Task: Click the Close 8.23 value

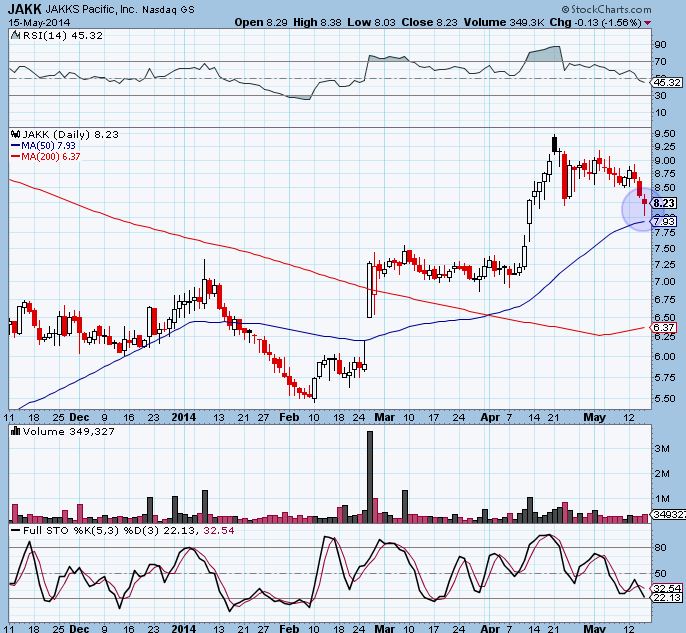Action: tap(429, 22)
